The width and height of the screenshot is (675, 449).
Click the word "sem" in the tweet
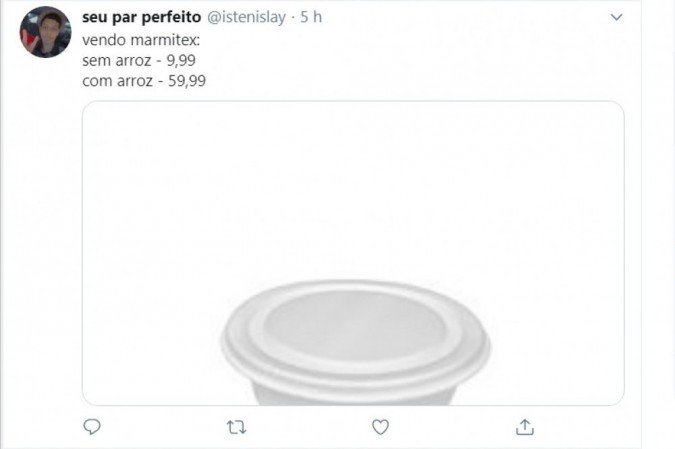tap(96, 61)
